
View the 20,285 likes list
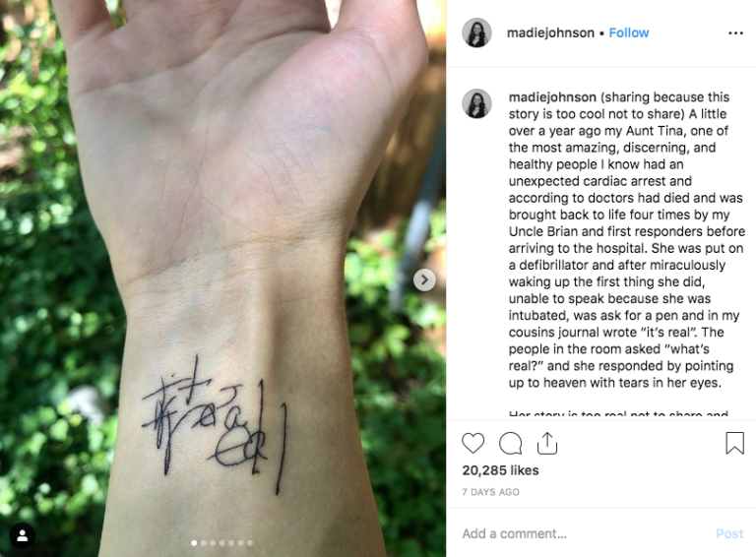coord(500,470)
